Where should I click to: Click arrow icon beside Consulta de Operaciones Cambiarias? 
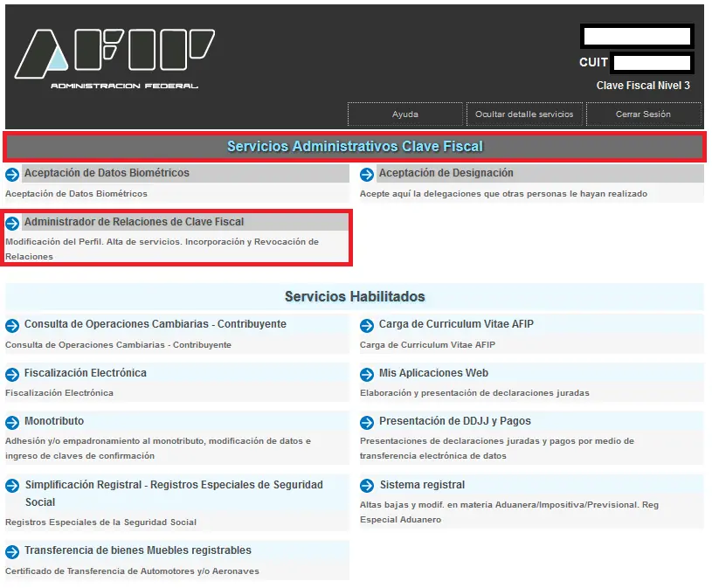pyautogui.click(x=12, y=325)
